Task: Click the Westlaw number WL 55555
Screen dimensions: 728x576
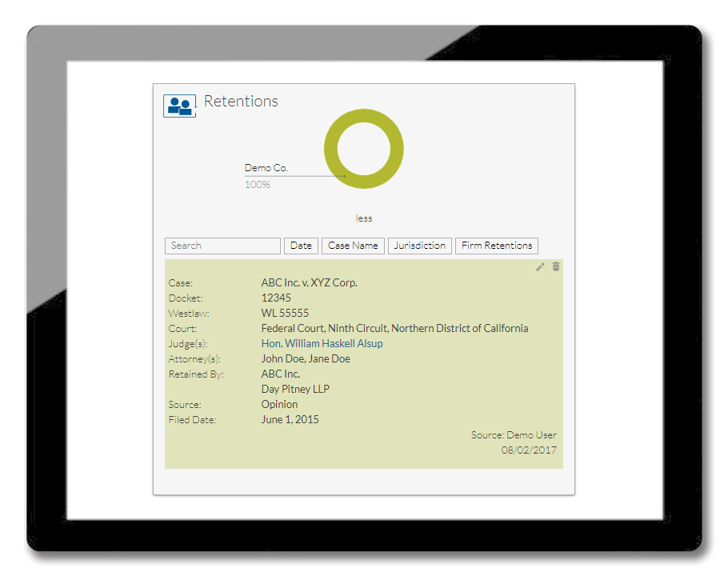Action: (285, 313)
